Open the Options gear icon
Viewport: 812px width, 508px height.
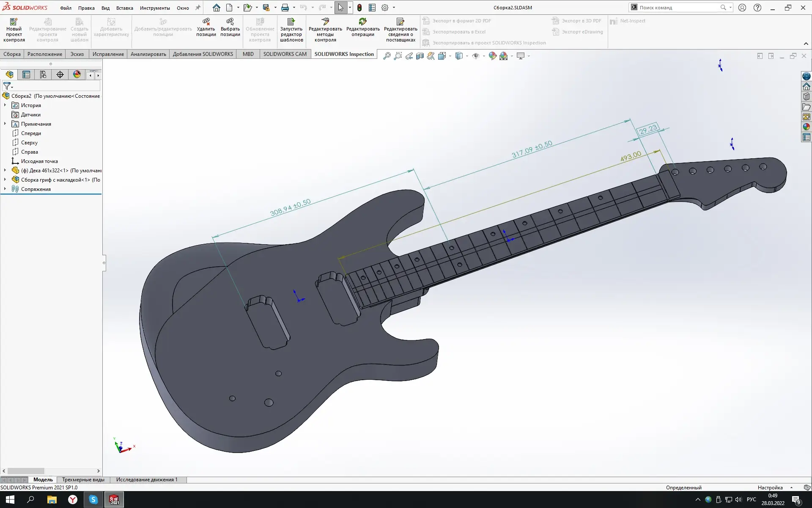pos(384,8)
